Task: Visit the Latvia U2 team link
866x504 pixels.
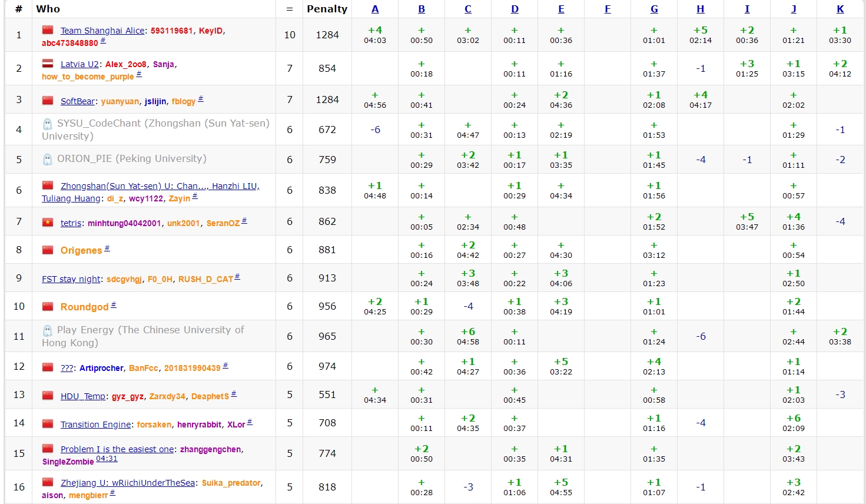Action: point(79,64)
